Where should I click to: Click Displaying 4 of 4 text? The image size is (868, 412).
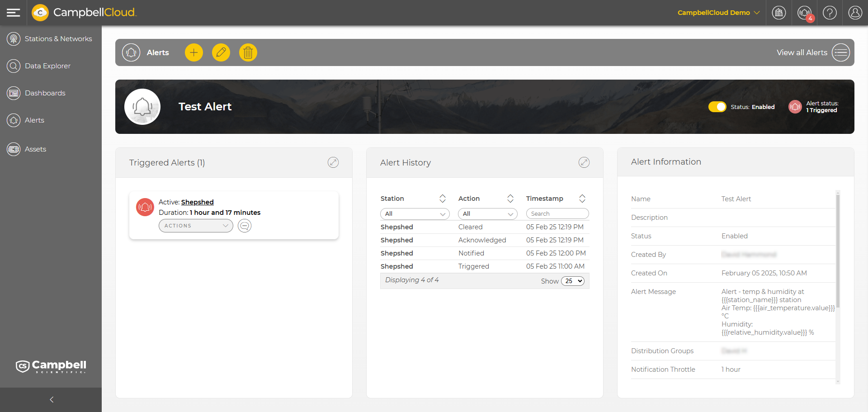412,280
